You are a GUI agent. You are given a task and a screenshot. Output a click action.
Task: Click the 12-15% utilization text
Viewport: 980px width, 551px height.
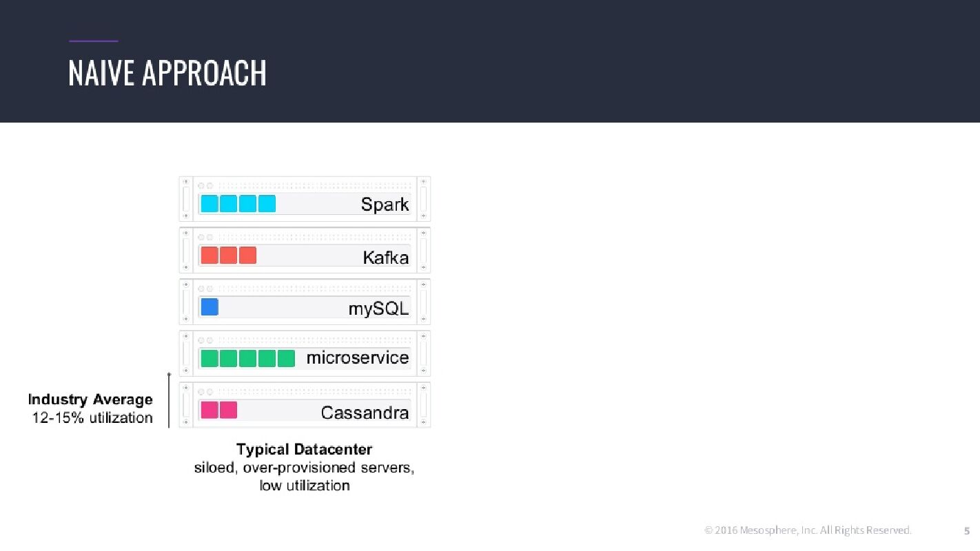(92, 417)
